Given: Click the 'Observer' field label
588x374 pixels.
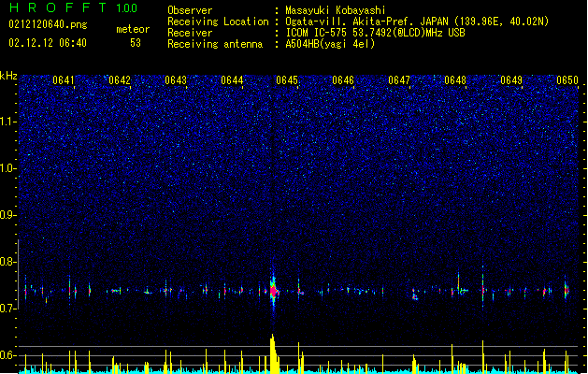Looking at the screenshot, I should (190, 10).
